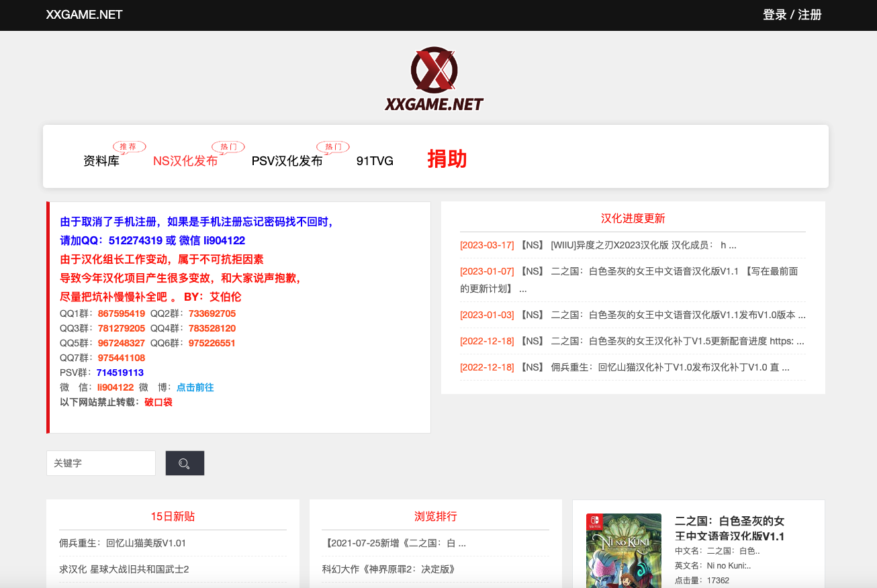Click the red 微信 li904122 text
This screenshot has height=588, width=877.
116,387
